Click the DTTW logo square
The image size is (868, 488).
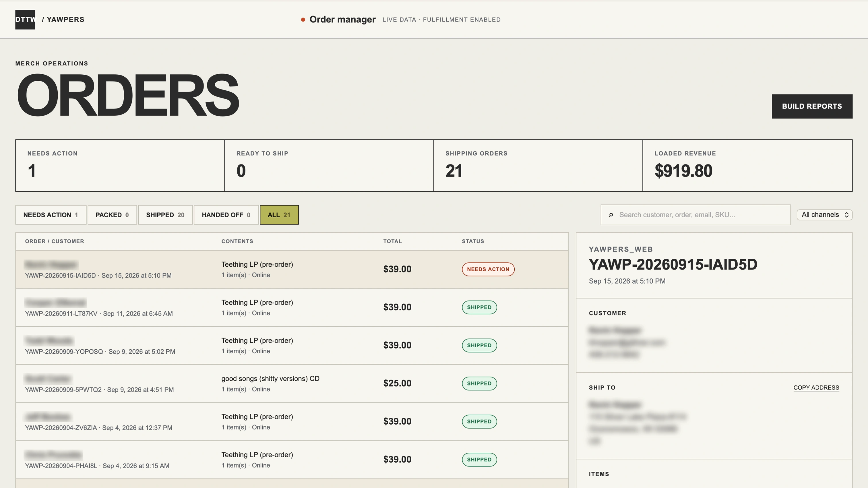click(25, 20)
